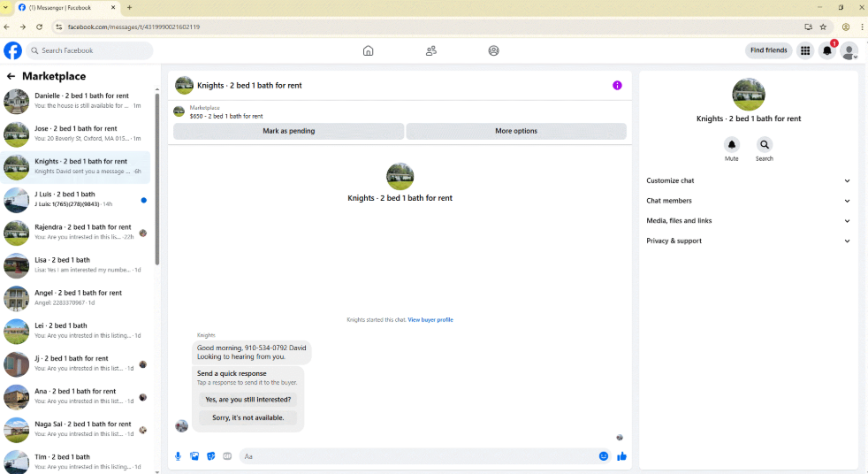Open Jj 2 bed 1 bath conversation
Viewport: 868px width, 474px height.
76,363
